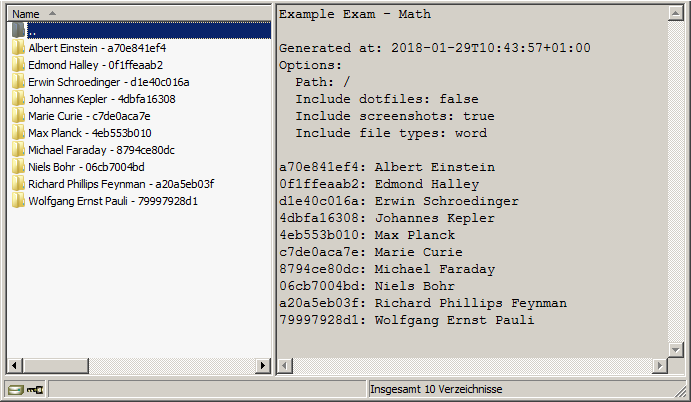Click 'Example Exam - Math' title in preview
Image resolution: width=691 pixels, height=402 pixels.
355,14
